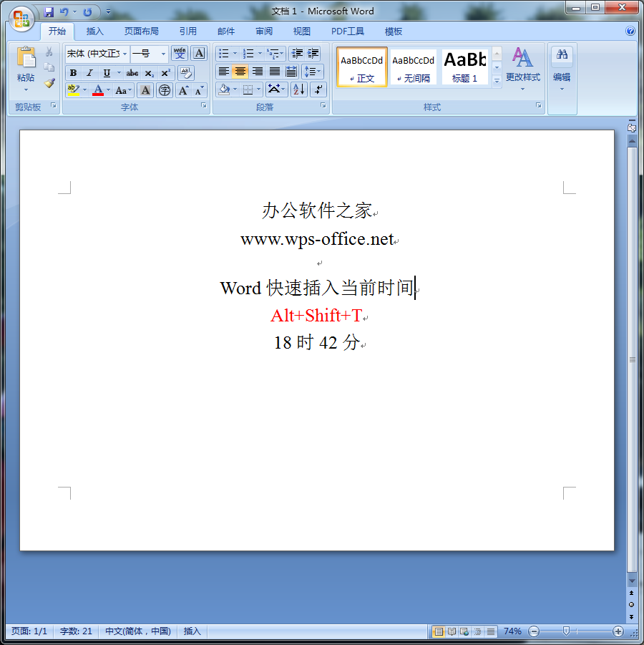Image resolution: width=644 pixels, height=645 pixels.
Task: Open the Styles pane launcher
Action: tap(538, 105)
